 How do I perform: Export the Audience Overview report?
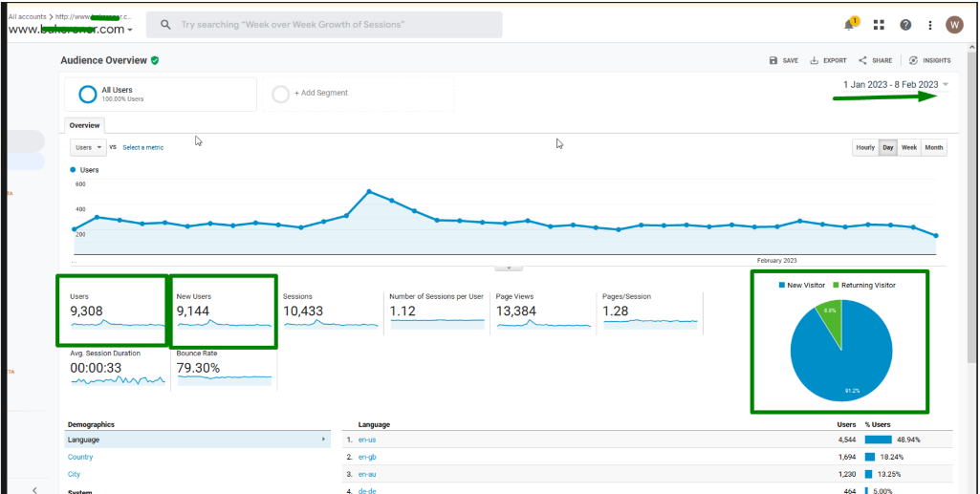pos(828,60)
